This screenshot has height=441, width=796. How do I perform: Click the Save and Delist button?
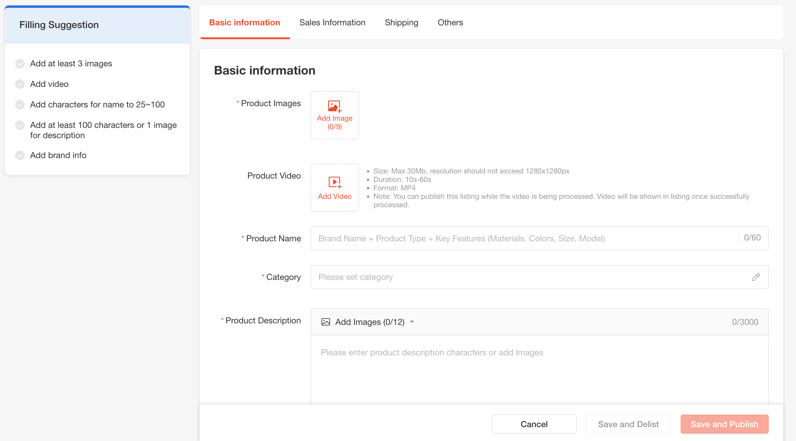tap(628, 424)
